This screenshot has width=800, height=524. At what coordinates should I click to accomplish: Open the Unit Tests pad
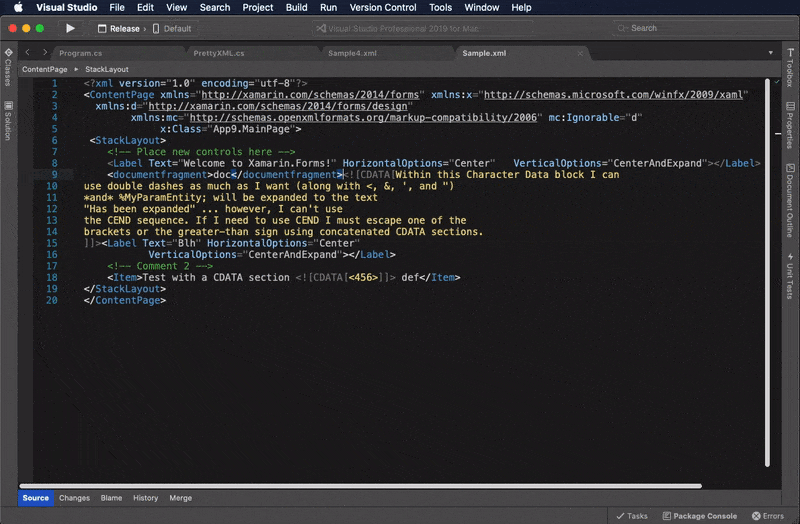coord(790,276)
